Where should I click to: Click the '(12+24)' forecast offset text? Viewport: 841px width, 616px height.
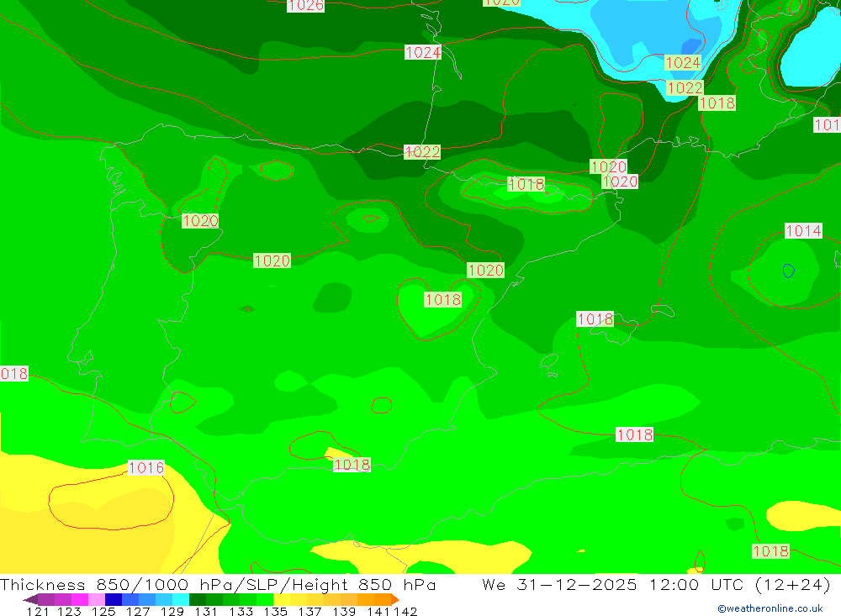[793, 584]
